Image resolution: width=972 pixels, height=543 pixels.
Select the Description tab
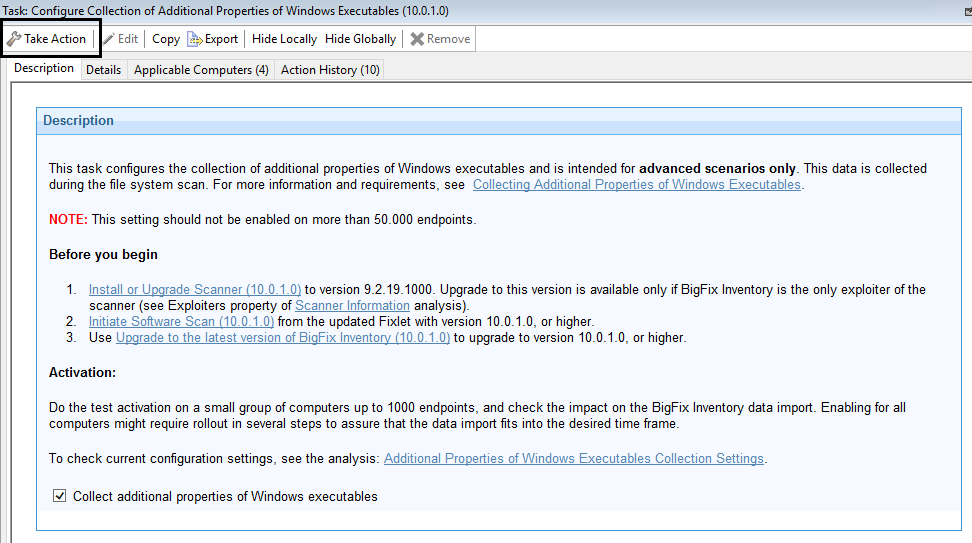click(44, 69)
